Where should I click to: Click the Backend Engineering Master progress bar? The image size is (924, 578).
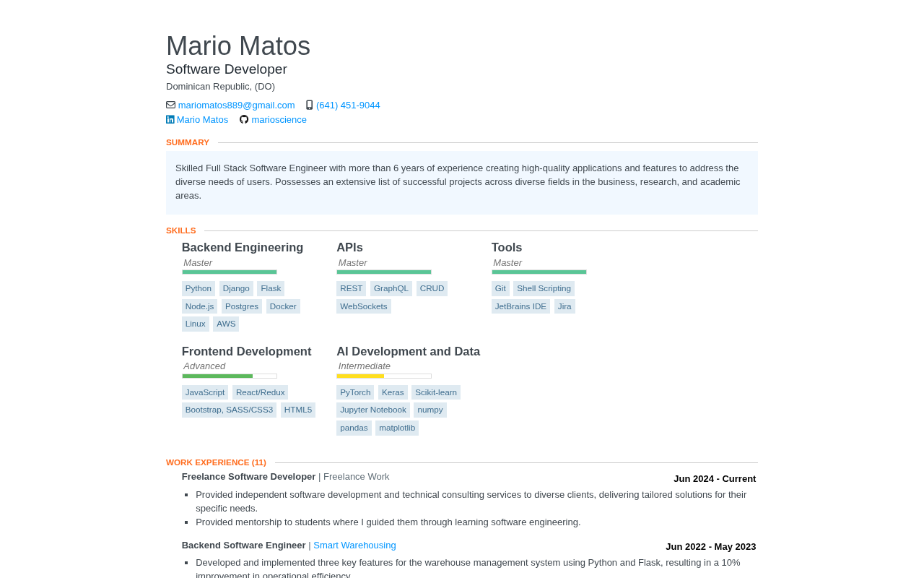click(x=229, y=272)
